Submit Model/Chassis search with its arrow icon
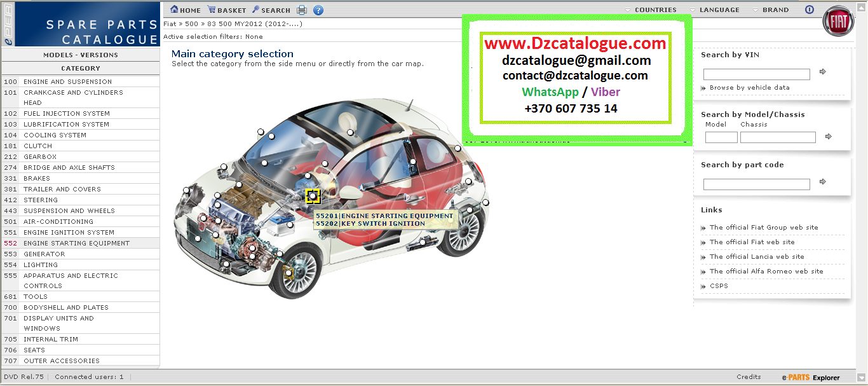868x386 pixels. [x=828, y=136]
